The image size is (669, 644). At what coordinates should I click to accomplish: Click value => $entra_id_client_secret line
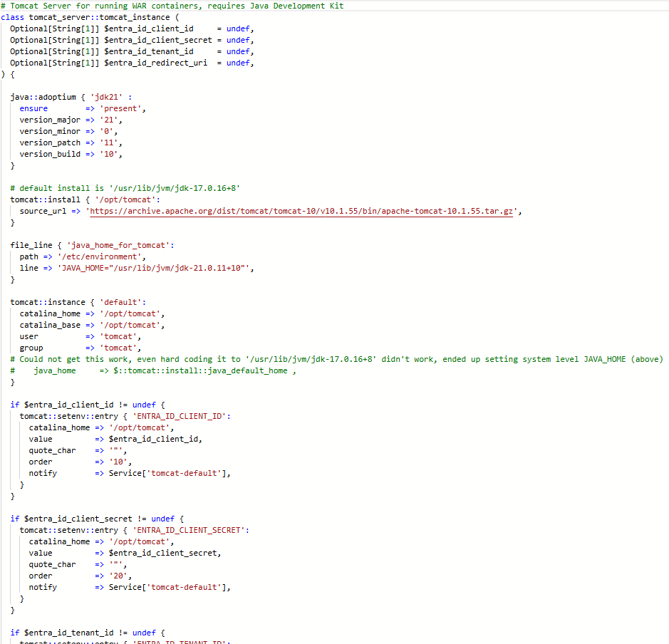[125, 553]
